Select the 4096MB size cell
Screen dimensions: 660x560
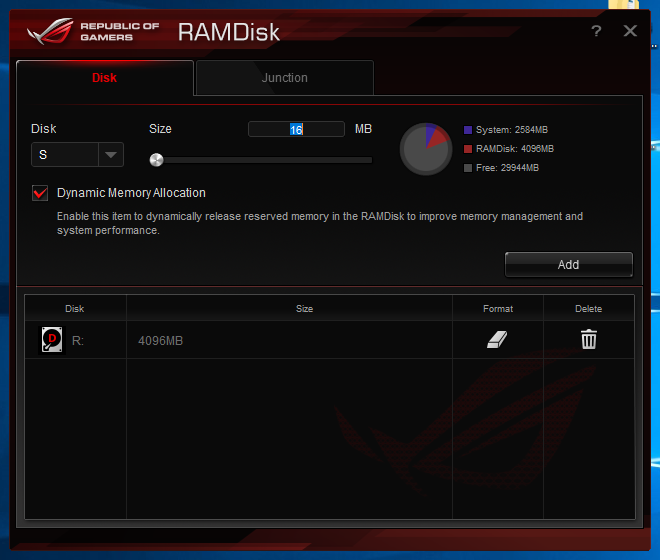point(161,341)
